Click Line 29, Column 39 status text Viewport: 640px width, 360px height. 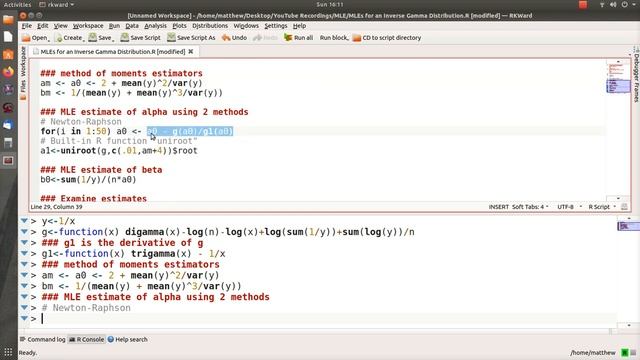tap(56, 207)
